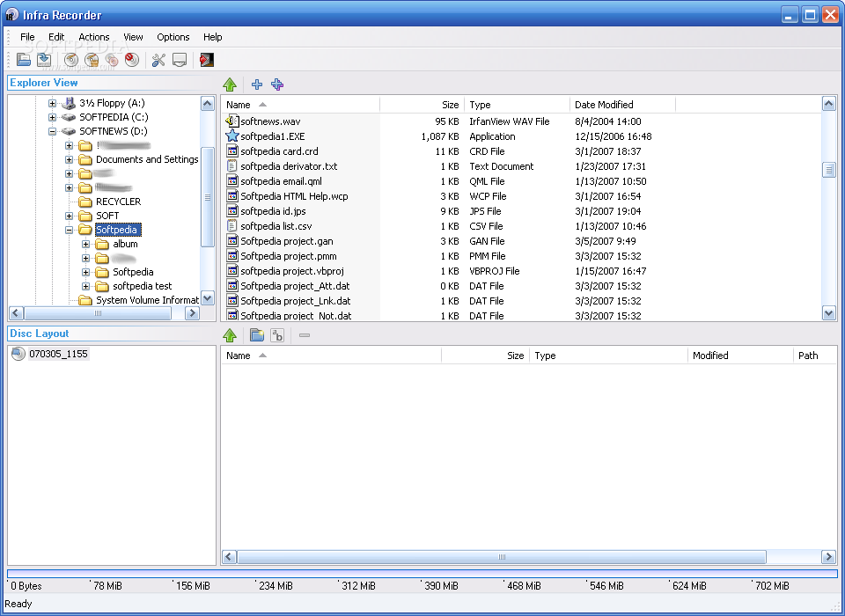The image size is (845, 616).
Task: Click the Open project toolbar icon
Action: point(24,60)
